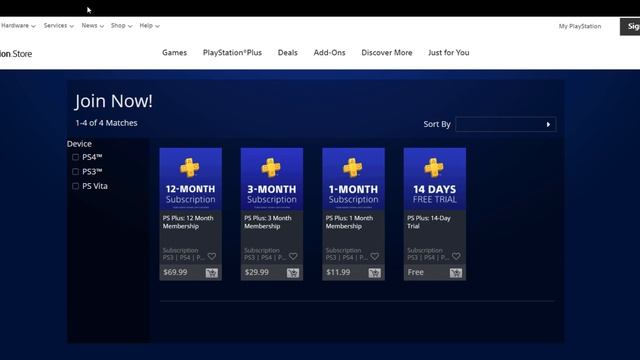Open the Deals tab

[x=288, y=53]
